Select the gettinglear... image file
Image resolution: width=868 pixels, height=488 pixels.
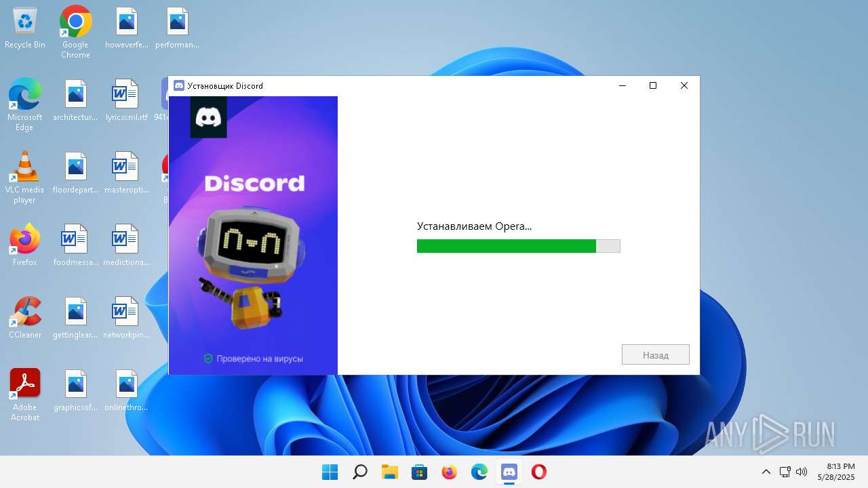75,318
